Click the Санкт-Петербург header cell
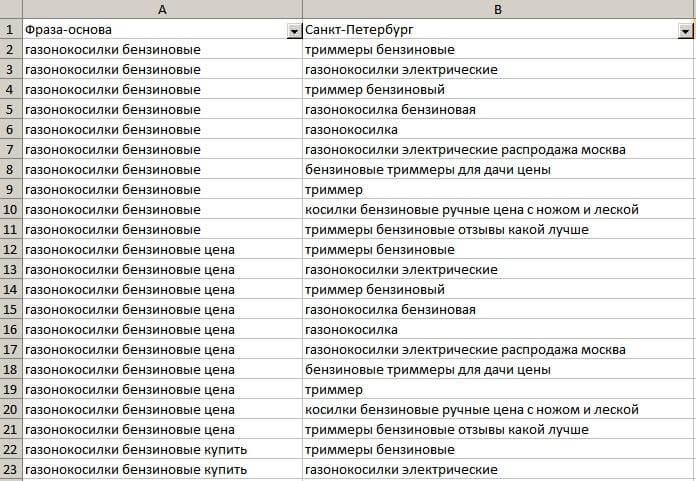This screenshot has height=481, width=696. [480, 30]
